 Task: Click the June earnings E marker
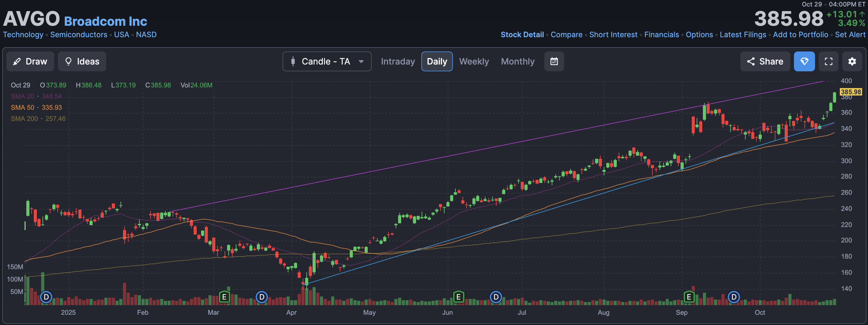pos(458,297)
